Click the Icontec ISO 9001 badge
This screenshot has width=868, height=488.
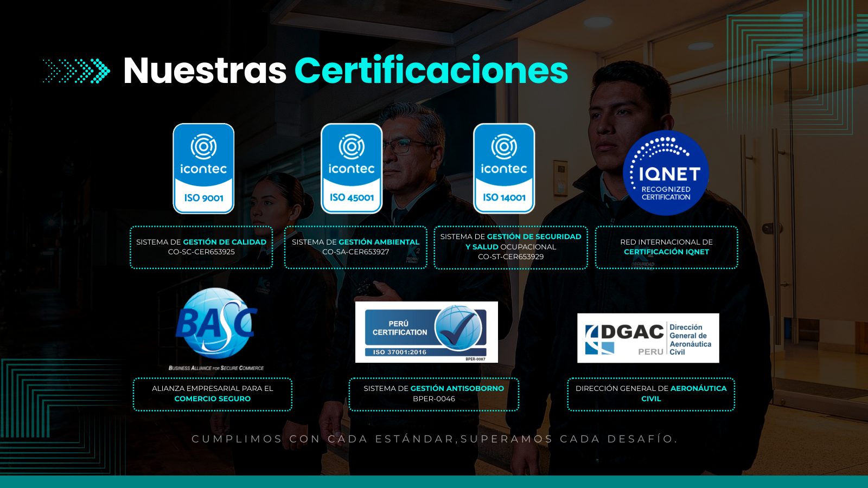(203, 169)
